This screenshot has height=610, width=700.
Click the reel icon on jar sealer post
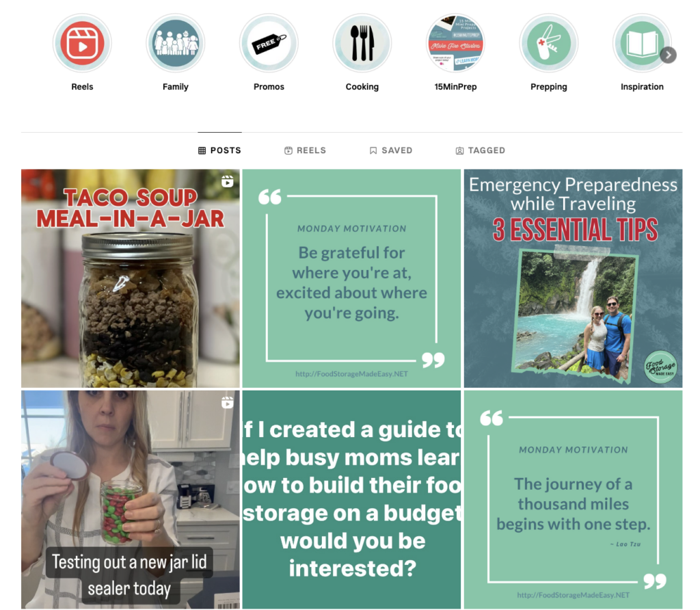(x=228, y=403)
